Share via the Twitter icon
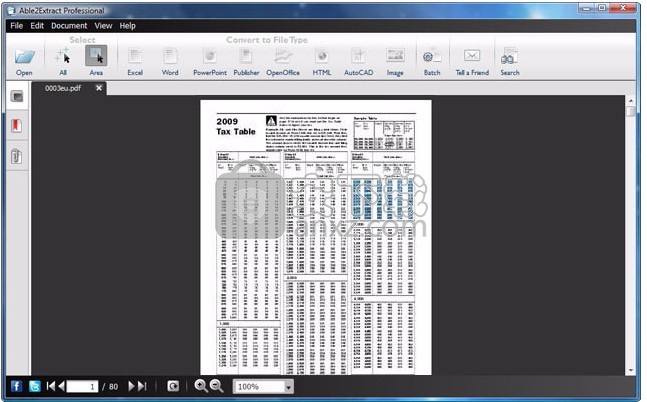Image resolution: width=647 pixels, height=402 pixels. coord(35,386)
